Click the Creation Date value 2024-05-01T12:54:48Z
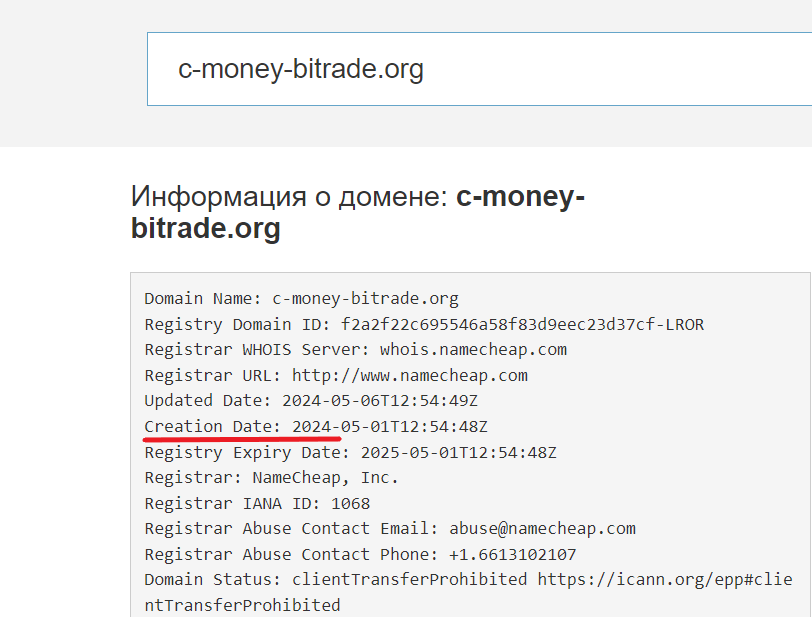This screenshot has height=617, width=812. [x=389, y=427]
